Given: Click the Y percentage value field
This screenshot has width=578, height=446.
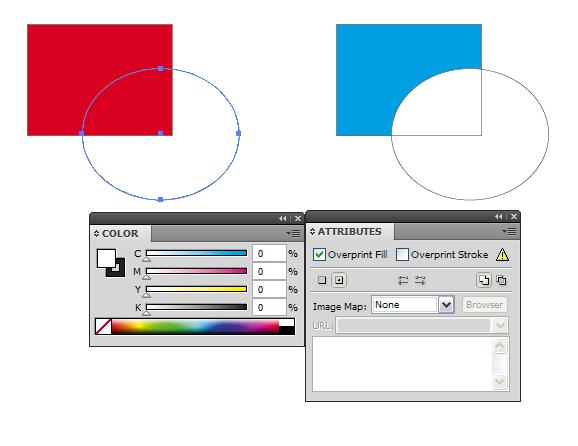Looking at the screenshot, I should tap(269, 289).
